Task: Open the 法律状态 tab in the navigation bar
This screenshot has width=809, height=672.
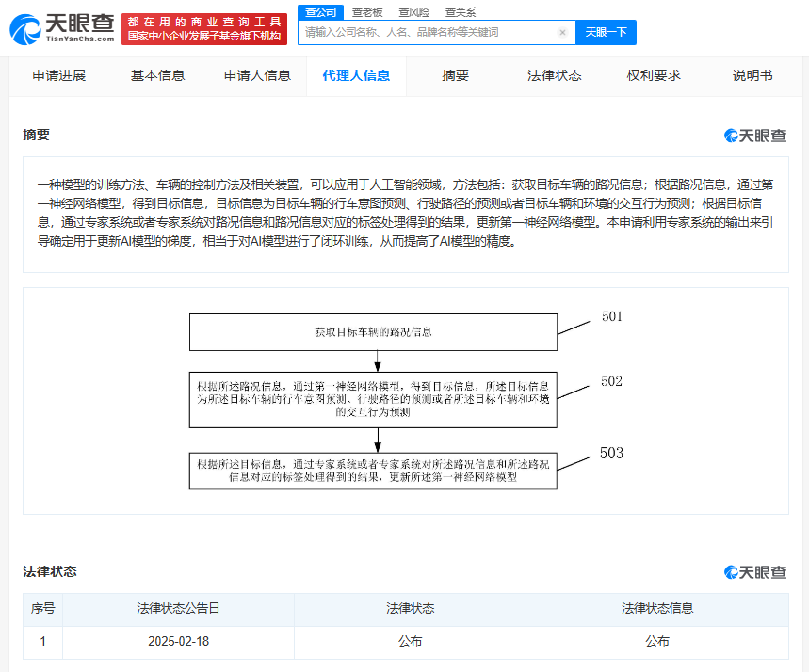Action: coord(554,75)
